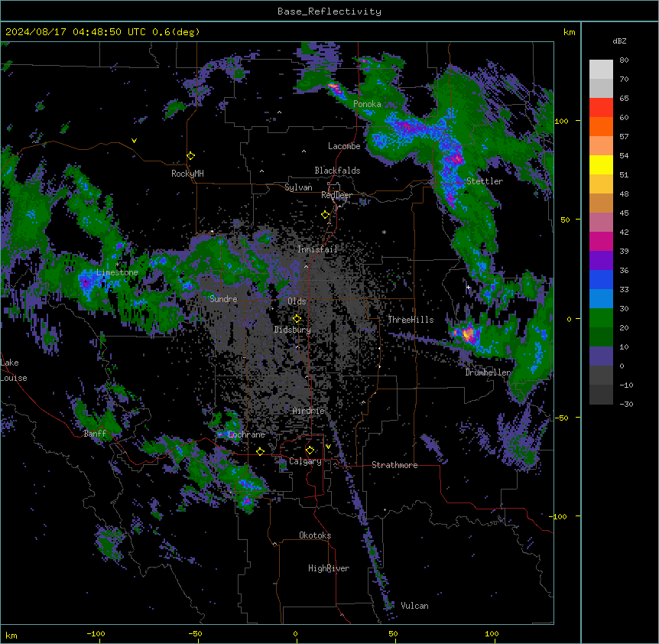Click the magenta storm cell northwest of Stettler
Viewport: 659px width, 644px height.
point(457,158)
